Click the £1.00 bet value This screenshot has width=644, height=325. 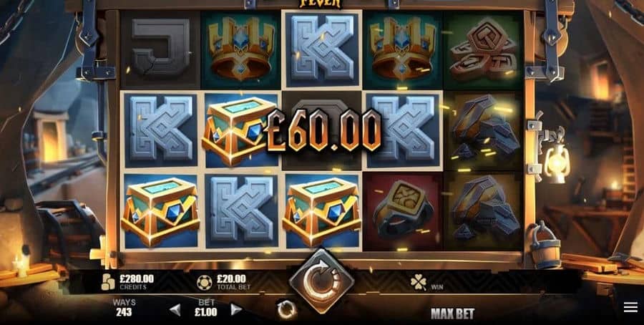coord(205,312)
